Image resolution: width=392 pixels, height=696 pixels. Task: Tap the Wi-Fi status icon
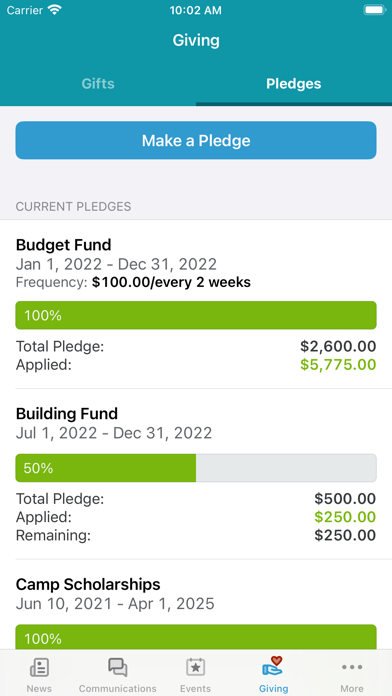(x=55, y=10)
